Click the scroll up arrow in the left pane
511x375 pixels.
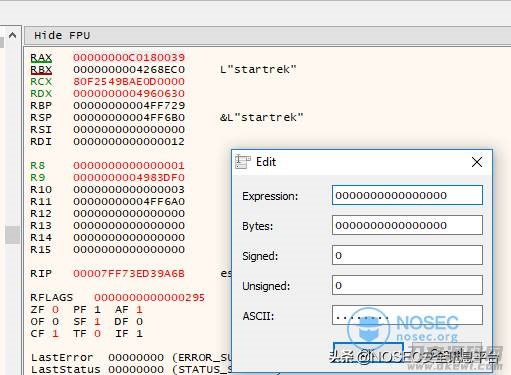coord(12,35)
